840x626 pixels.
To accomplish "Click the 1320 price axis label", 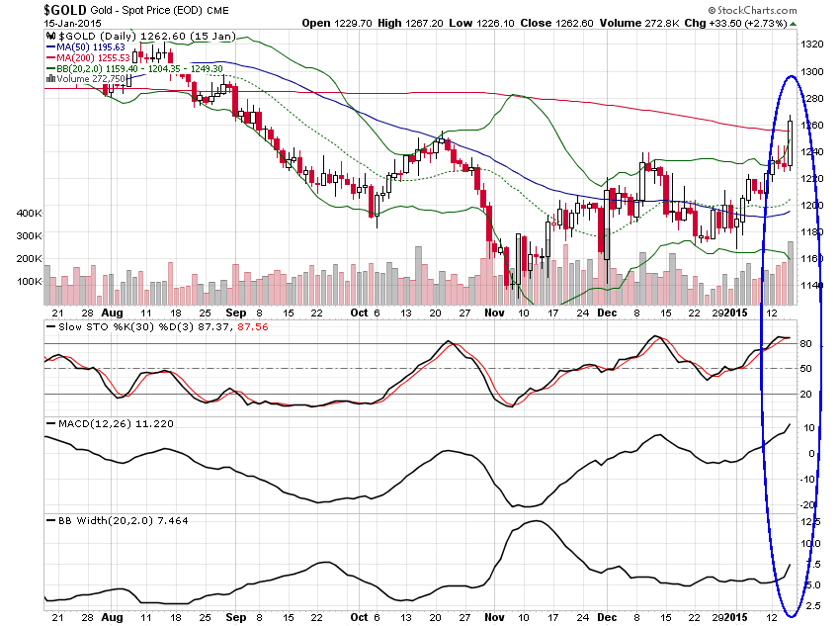I will coord(811,45).
